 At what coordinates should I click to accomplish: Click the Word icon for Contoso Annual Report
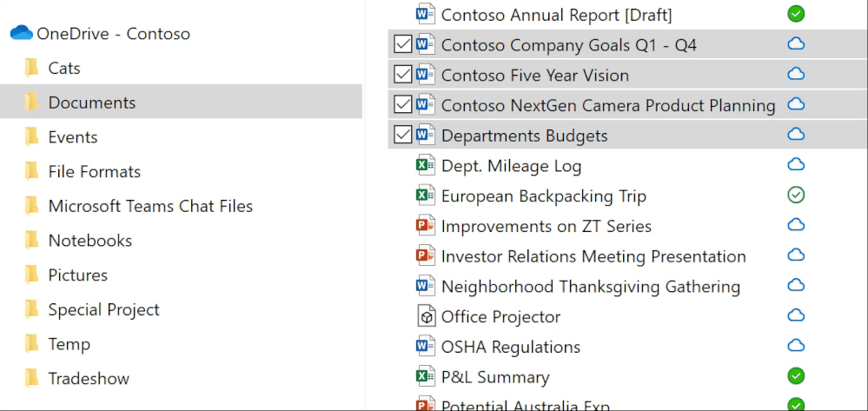click(x=425, y=14)
